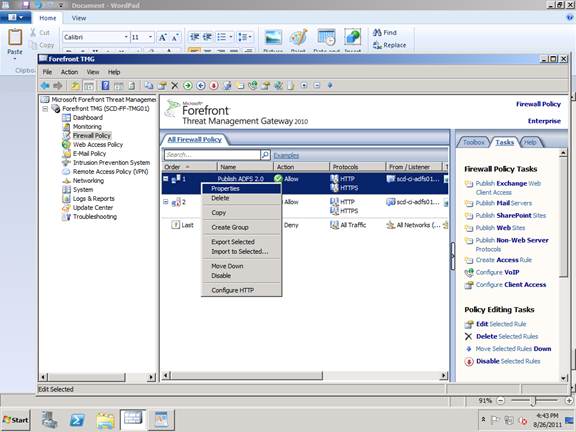The height and width of the screenshot is (432, 576).
Task: Click the WordPad zoom slider handle
Action: [533, 401]
